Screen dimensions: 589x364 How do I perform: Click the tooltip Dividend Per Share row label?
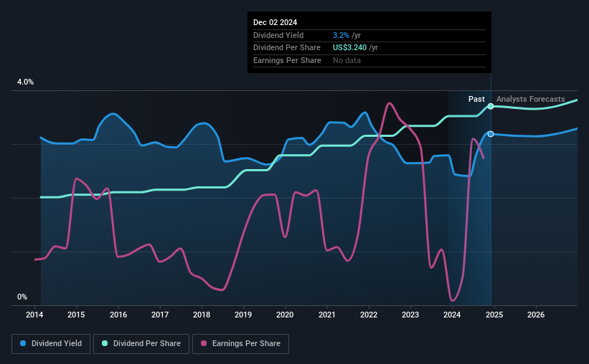point(287,48)
